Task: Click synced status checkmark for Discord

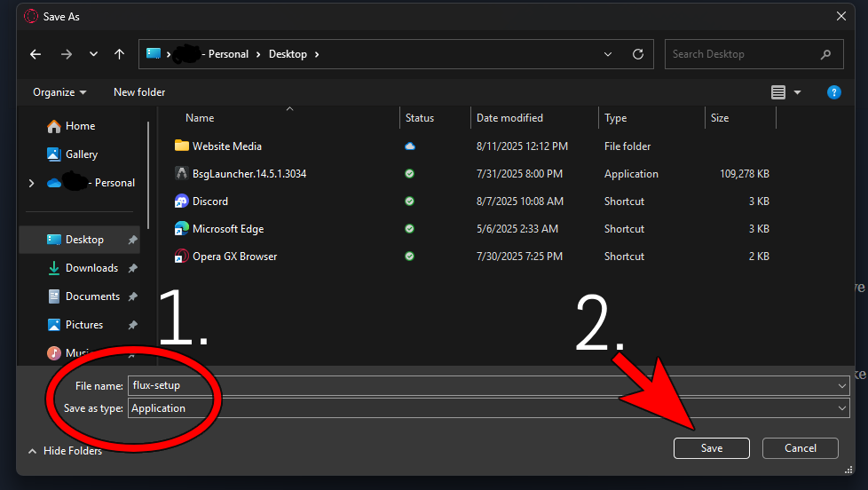Action: [410, 201]
